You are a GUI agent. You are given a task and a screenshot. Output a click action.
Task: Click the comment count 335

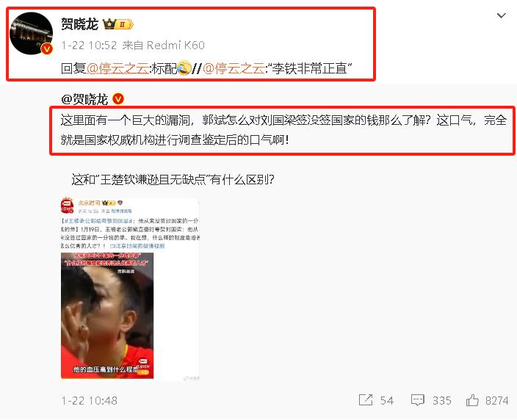point(442,401)
